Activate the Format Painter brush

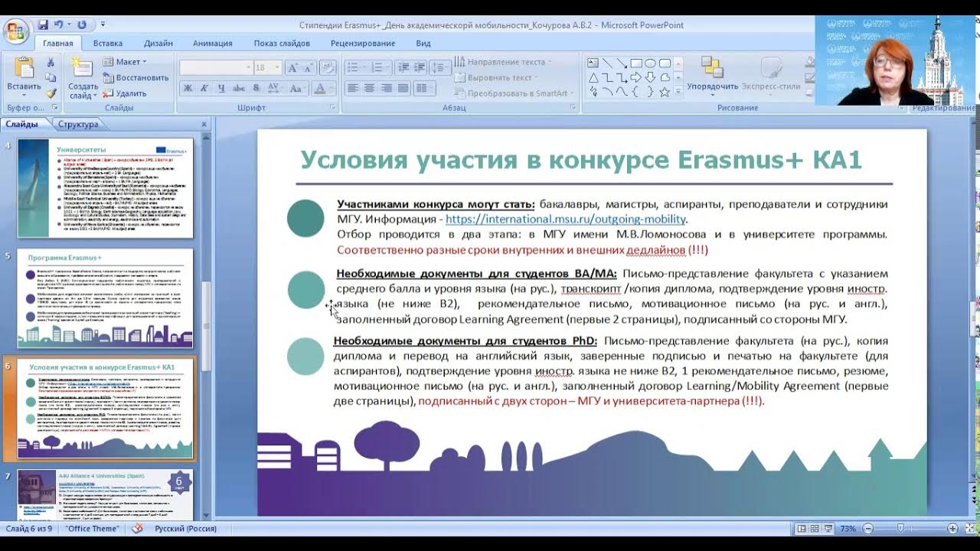click(x=51, y=93)
